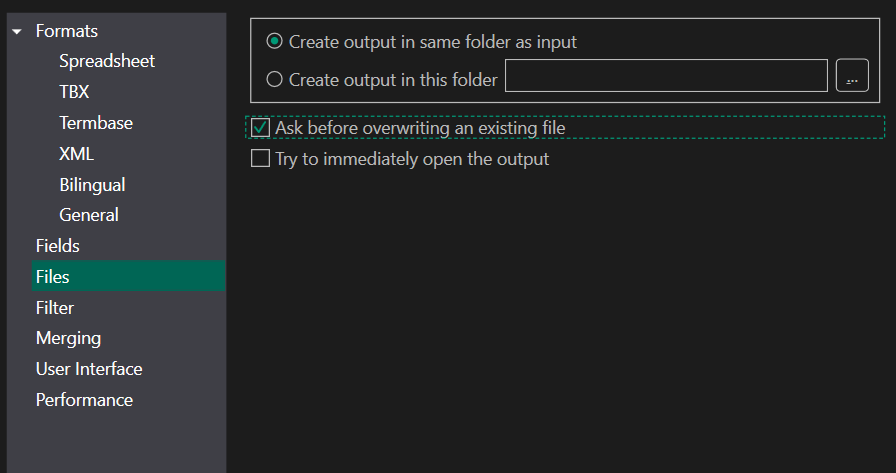Viewport: 896px width, 473px height.
Task: Select 'Create output in same folder' radio
Action: [274, 42]
